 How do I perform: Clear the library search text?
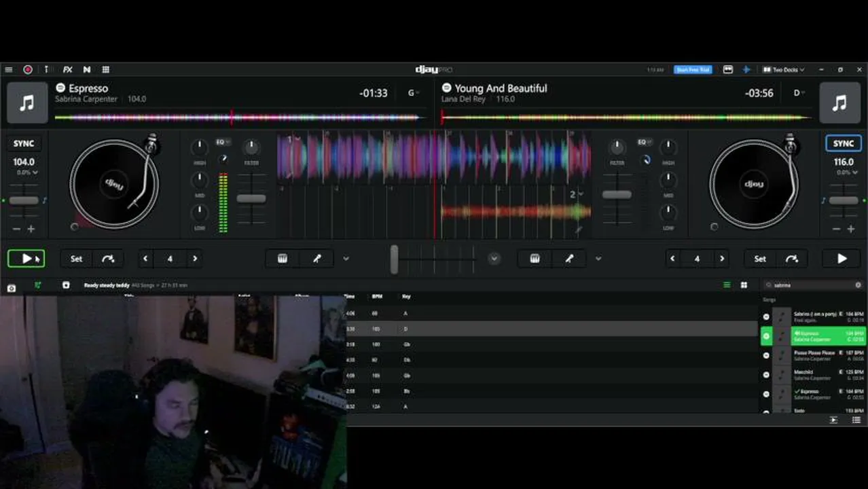858,285
